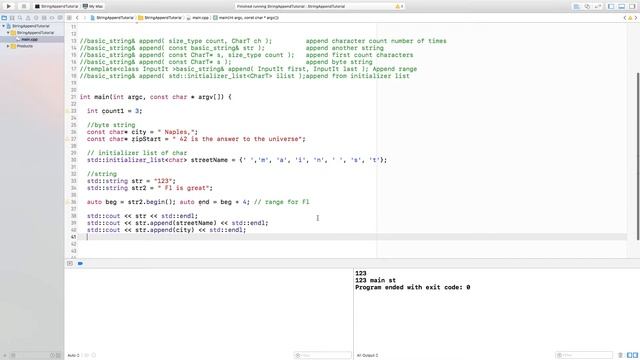This screenshot has width=640, height=360.
Task: Click main.cpp in the jump bar
Action: tap(198, 18)
